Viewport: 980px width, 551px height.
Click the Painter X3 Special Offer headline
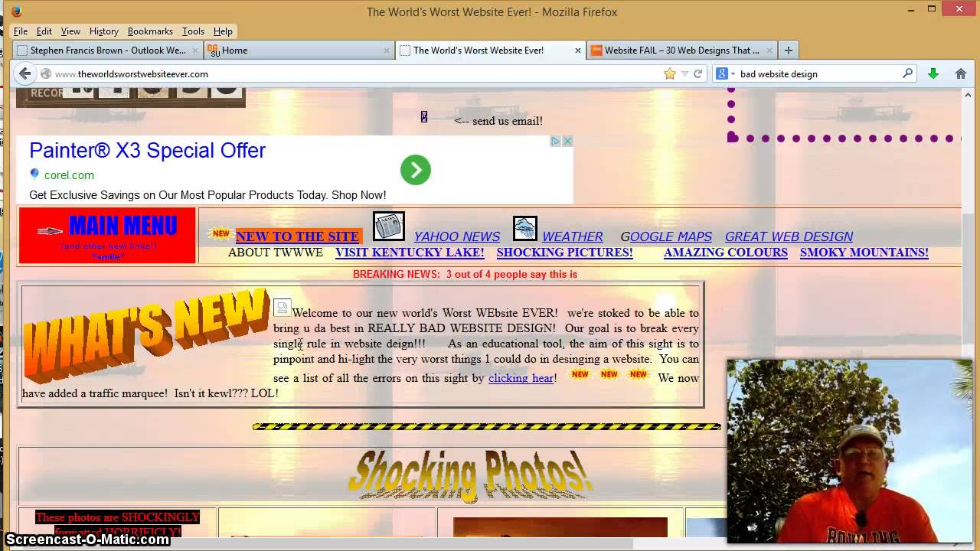coord(147,150)
